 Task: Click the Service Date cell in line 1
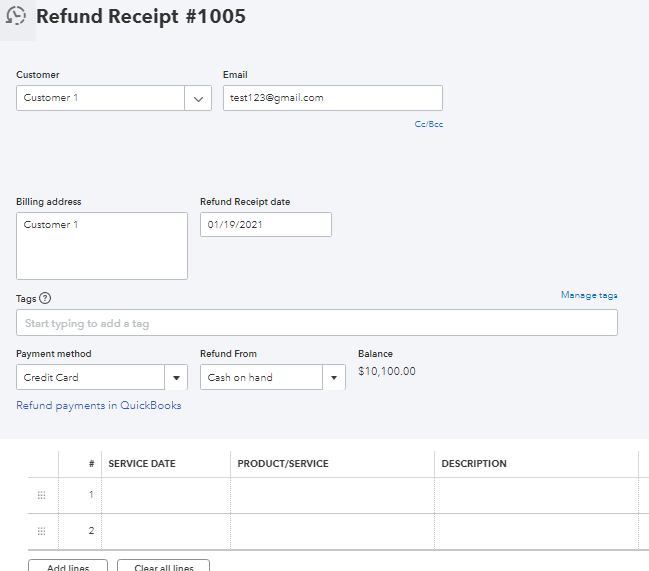click(x=166, y=495)
